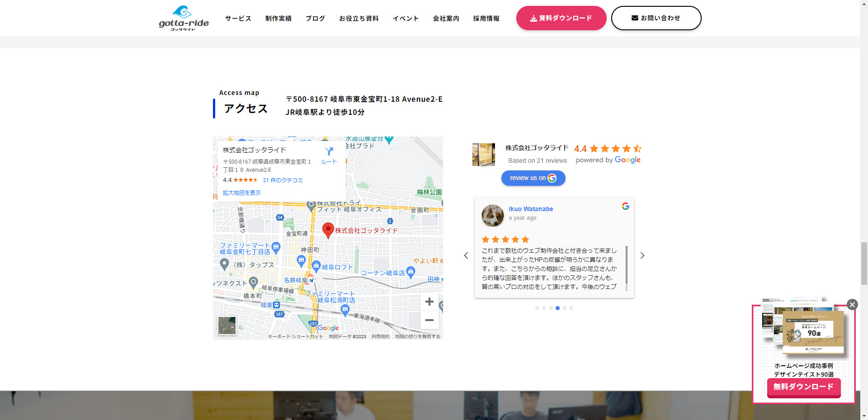The width and height of the screenshot is (868, 420).
Task: Show previous review with left arrow
Action: pyautogui.click(x=466, y=256)
